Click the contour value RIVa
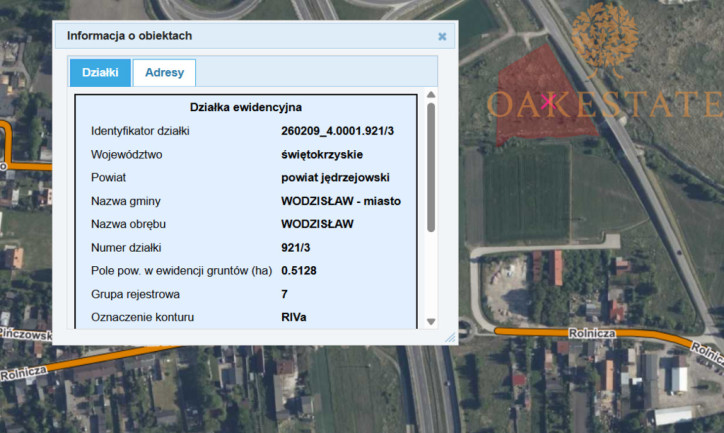The height and width of the screenshot is (433, 724). 294,318
